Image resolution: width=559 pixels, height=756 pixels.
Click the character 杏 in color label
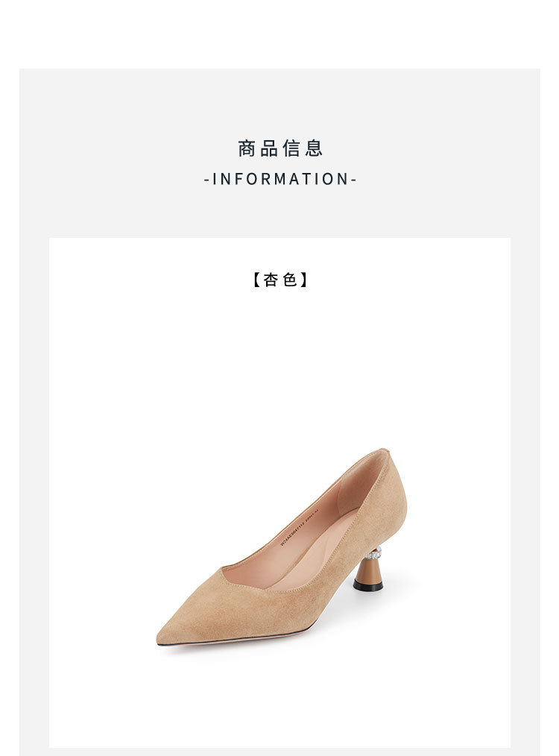(x=271, y=279)
